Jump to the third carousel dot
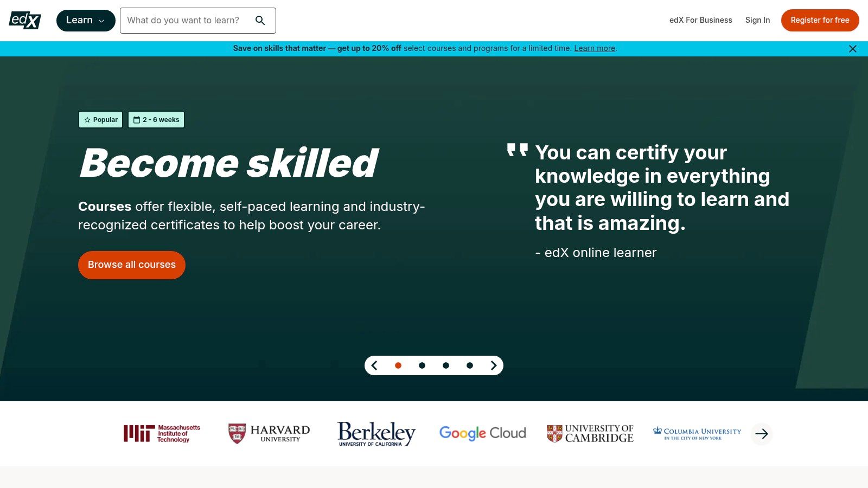 446,365
